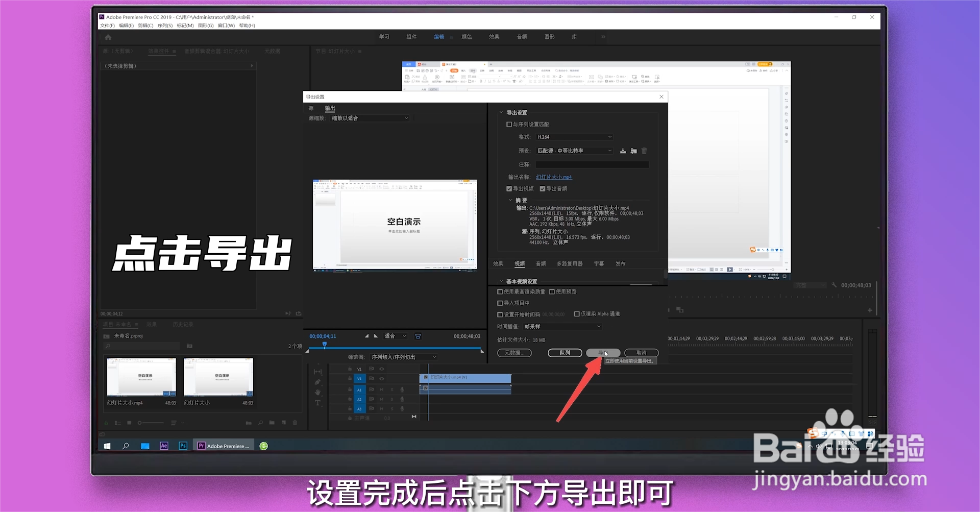Click the project panel thumbnail zoom slider
This screenshot has height=512, width=980.
point(151,423)
